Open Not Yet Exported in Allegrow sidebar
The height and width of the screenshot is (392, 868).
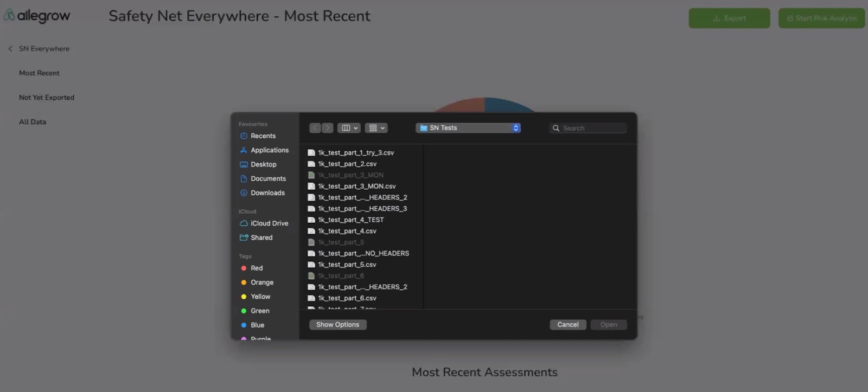pos(47,98)
